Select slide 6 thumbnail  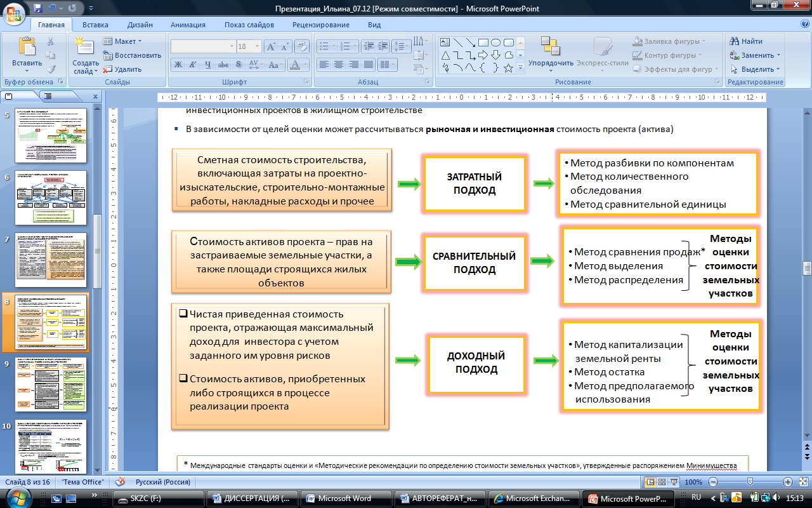pyautogui.click(x=51, y=197)
